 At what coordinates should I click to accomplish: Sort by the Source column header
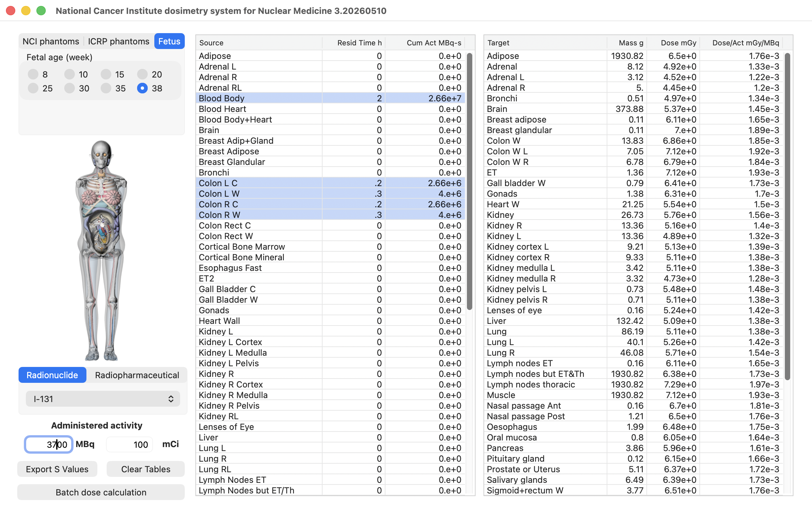[x=259, y=43]
